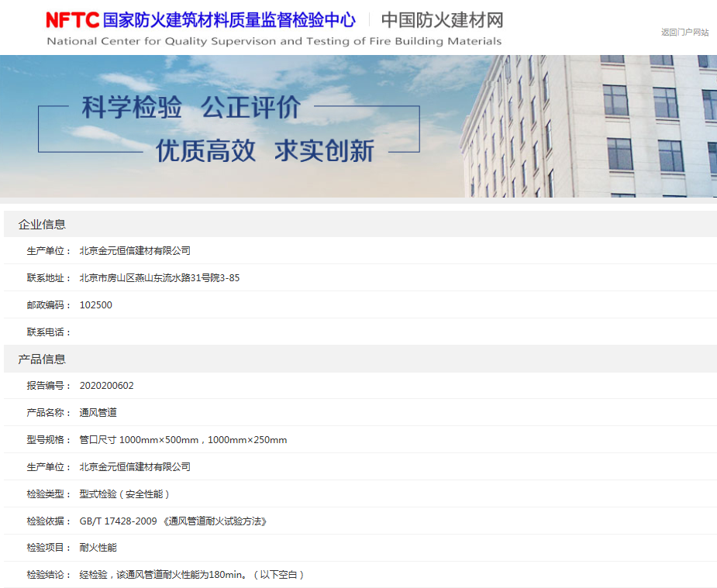Click the English subtitle National Center for Quality Supervison

[274, 41]
